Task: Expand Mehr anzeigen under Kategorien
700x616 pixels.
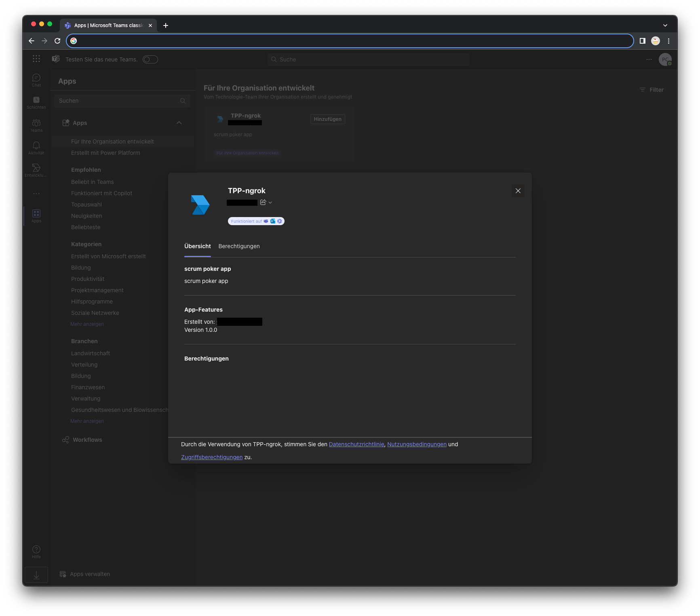Action: click(87, 324)
